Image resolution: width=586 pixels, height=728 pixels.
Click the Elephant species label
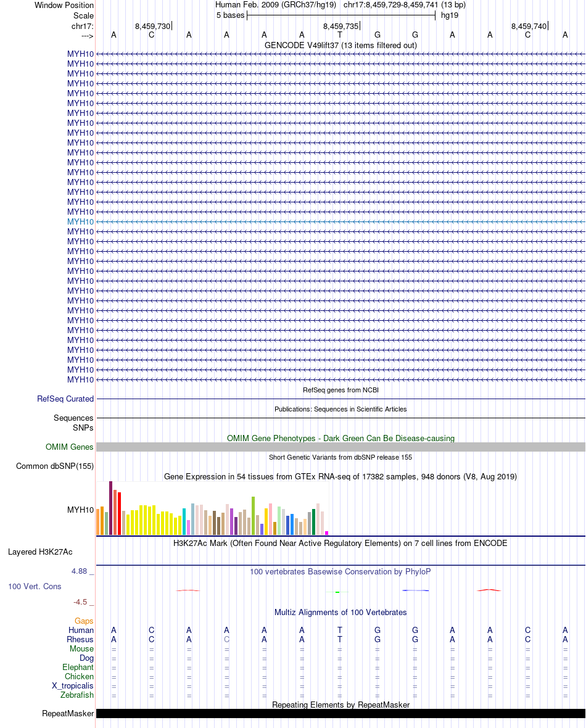(x=78, y=668)
